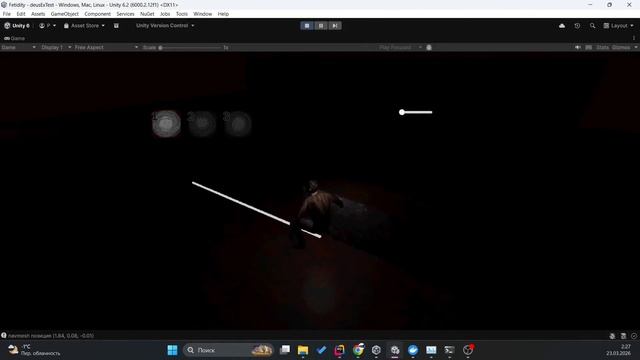Pause the running game
The height and width of the screenshot is (360, 640).
coord(321,26)
